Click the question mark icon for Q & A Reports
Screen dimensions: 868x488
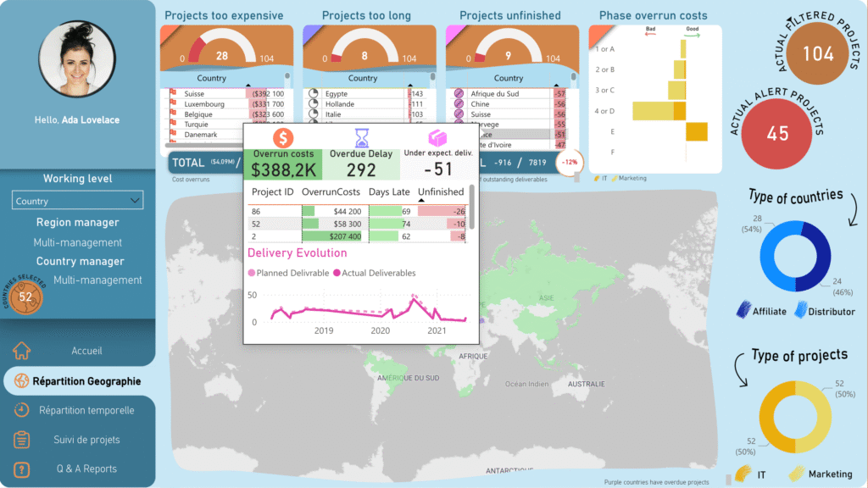22,469
